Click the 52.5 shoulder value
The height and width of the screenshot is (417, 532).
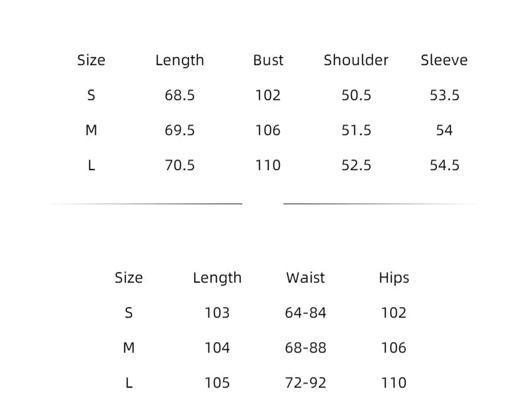[356, 166]
